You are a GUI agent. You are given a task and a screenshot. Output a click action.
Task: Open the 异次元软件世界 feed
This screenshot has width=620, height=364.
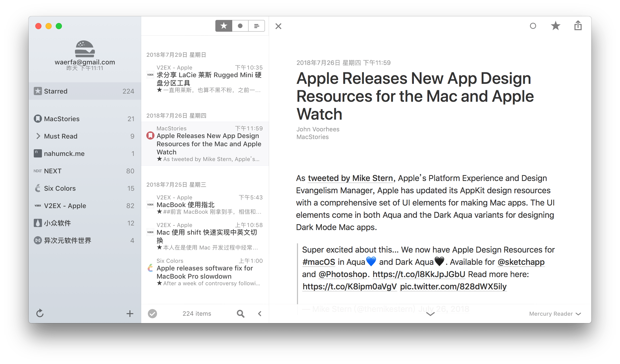point(85,240)
